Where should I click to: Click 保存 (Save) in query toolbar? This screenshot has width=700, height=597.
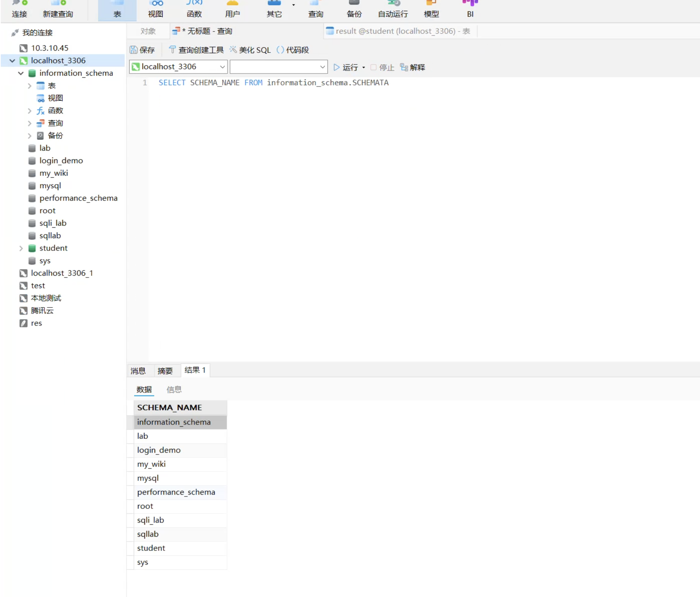(142, 50)
